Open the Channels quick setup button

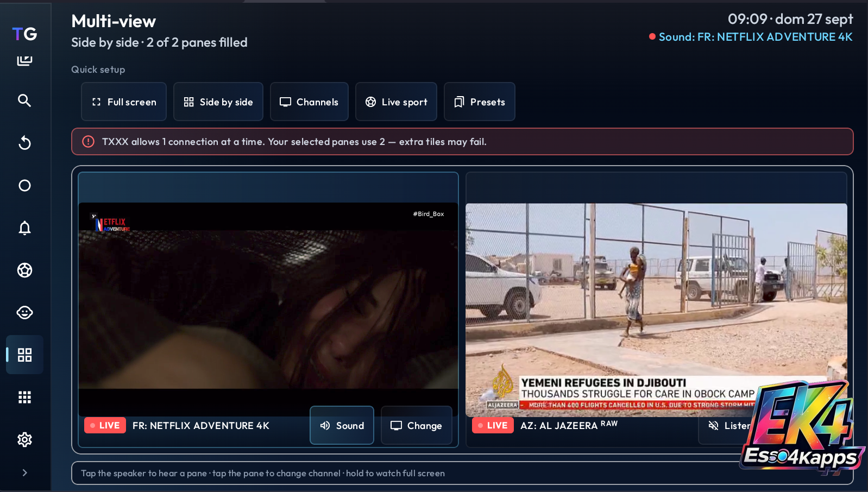(x=309, y=102)
